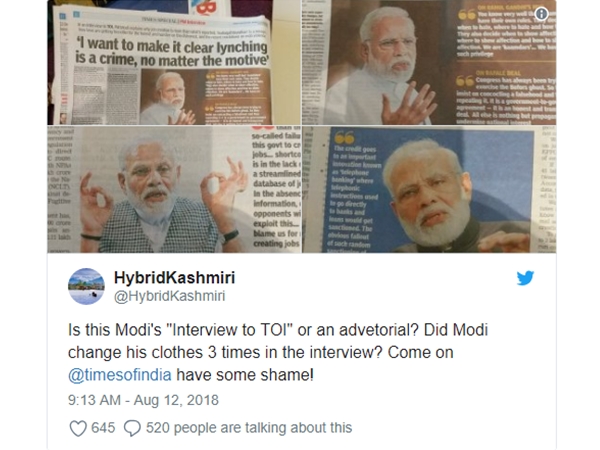View 520 people are talking about this
Image resolution: width=600 pixels, height=450 pixels.
(249, 428)
